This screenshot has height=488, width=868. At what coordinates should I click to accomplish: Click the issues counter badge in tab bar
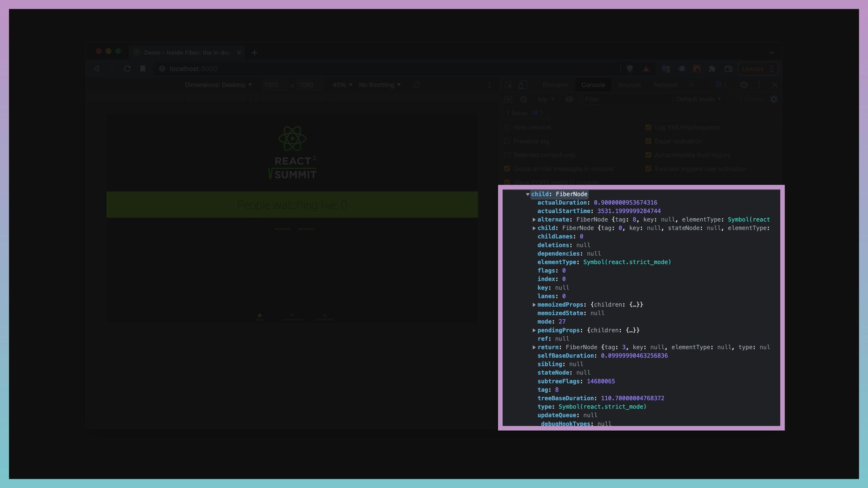click(722, 85)
